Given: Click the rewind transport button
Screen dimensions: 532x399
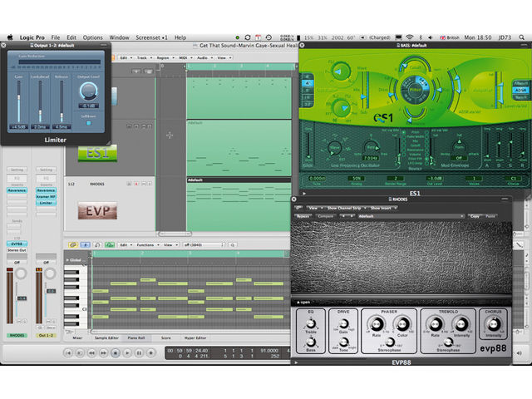Looking at the screenshot, I should (91, 353).
